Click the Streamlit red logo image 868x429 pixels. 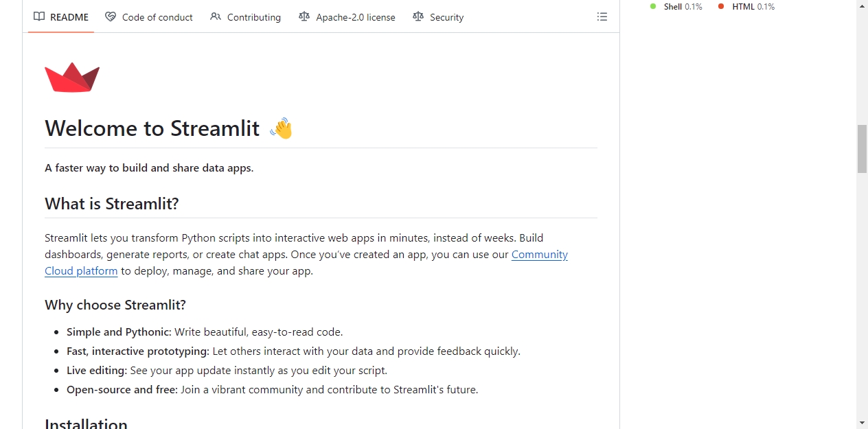coord(72,78)
